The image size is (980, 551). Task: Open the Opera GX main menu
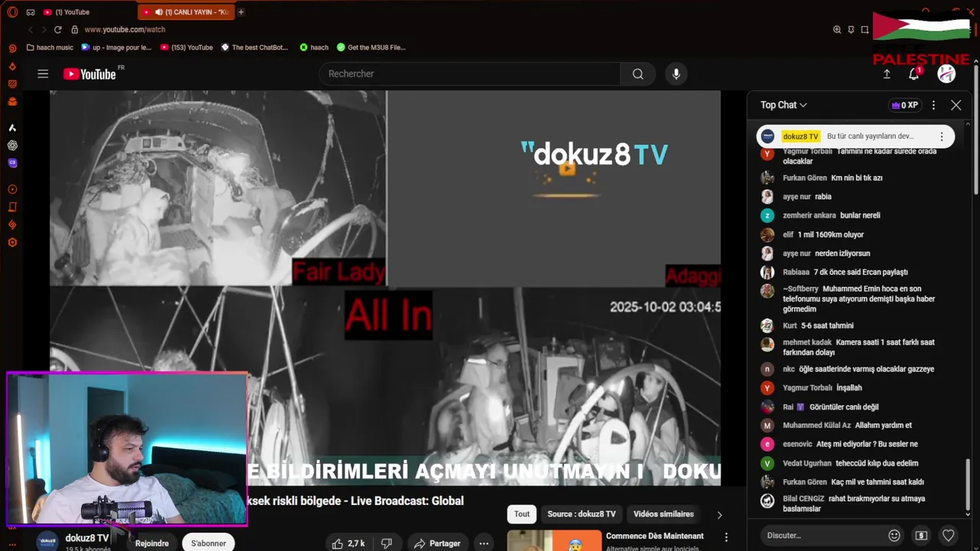point(12,12)
